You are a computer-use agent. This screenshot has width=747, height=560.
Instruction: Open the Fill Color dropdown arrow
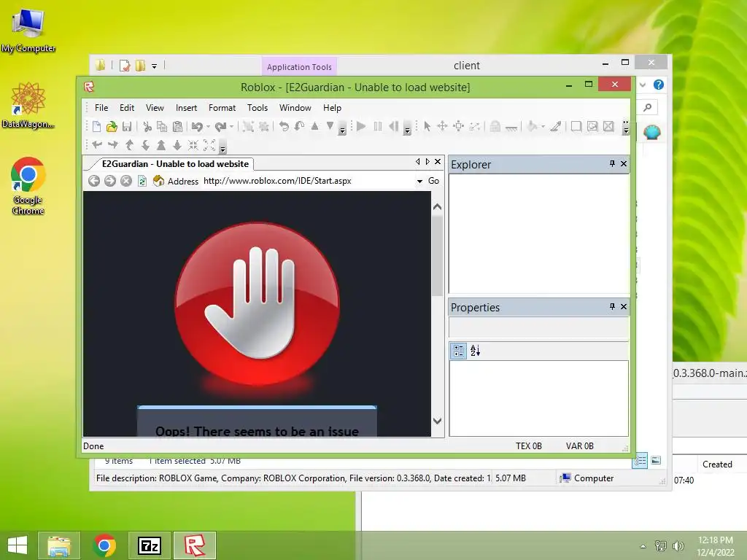pos(543,127)
